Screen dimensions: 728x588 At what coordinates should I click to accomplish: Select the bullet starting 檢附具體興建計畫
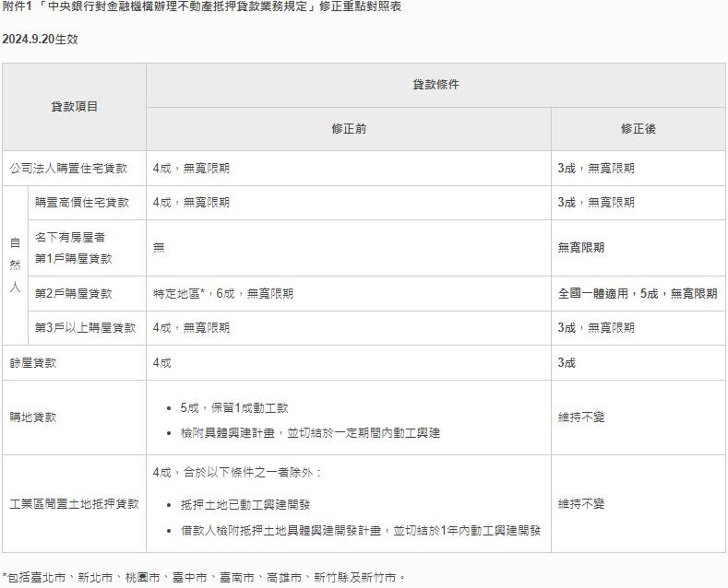(x=310, y=433)
